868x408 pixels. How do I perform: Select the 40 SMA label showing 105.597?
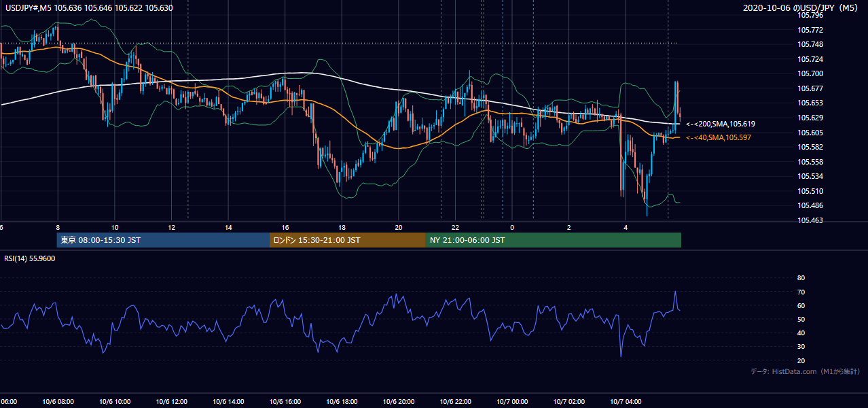coord(719,137)
